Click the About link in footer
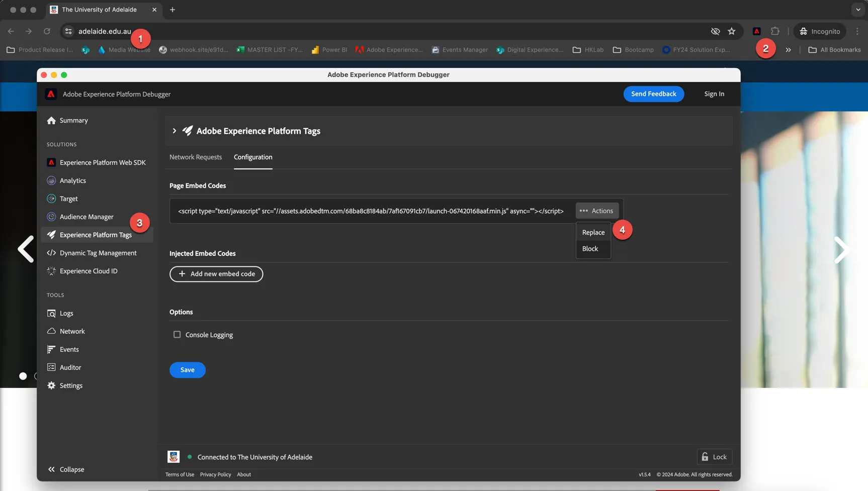868x491 pixels. point(244,474)
